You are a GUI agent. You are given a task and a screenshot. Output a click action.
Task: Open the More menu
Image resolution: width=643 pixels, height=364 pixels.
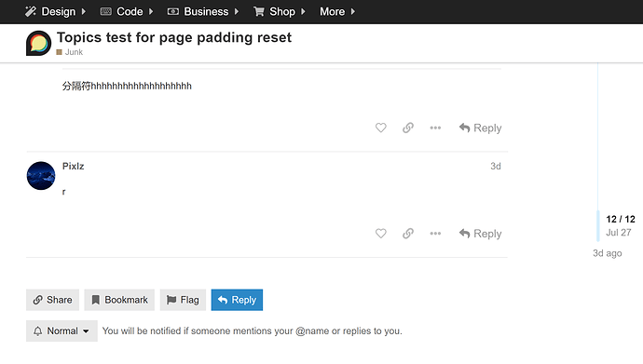click(337, 11)
